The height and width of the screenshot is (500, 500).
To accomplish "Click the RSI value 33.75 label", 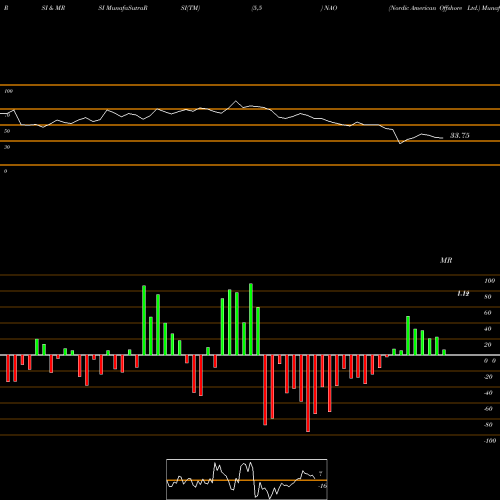I will click(460, 135).
